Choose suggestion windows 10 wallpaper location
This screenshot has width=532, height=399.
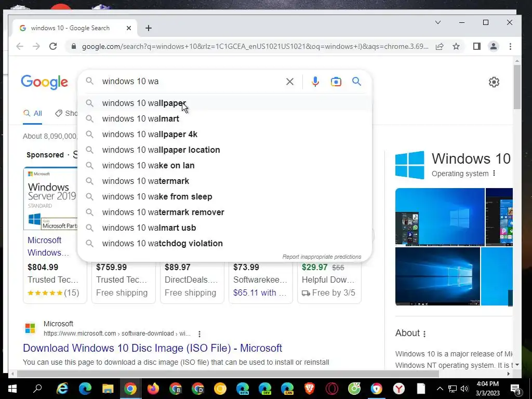(x=224, y=150)
